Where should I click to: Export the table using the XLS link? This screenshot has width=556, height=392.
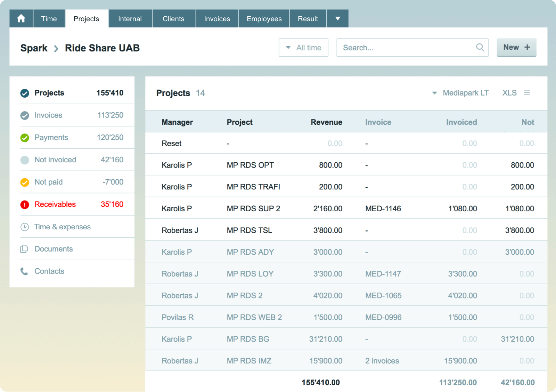click(509, 93)
